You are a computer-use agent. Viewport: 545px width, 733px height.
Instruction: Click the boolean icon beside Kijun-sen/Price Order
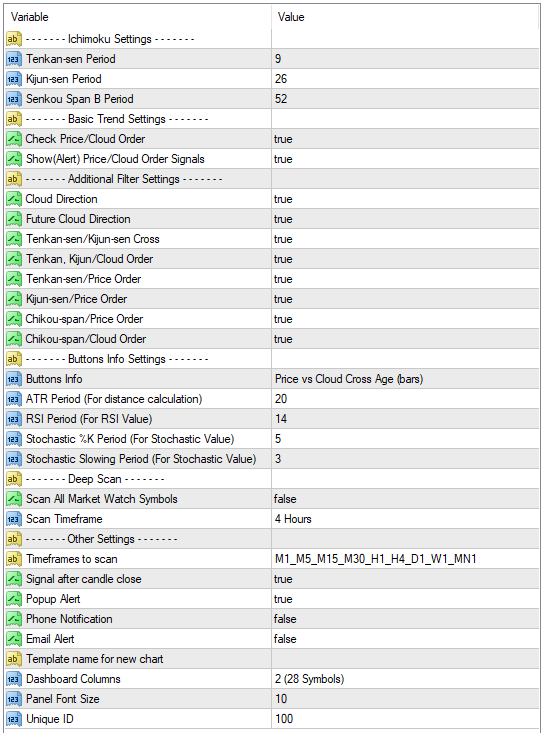pos(14,299)
